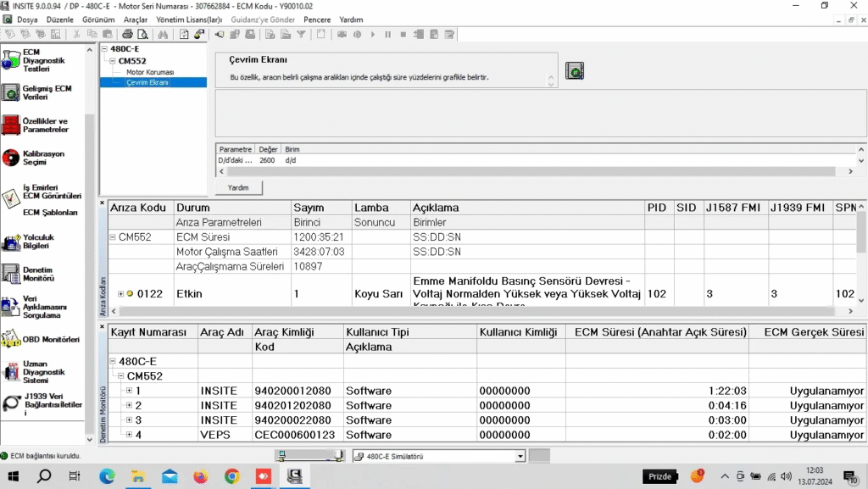Open the Görünüm menu

click(99, 19)
